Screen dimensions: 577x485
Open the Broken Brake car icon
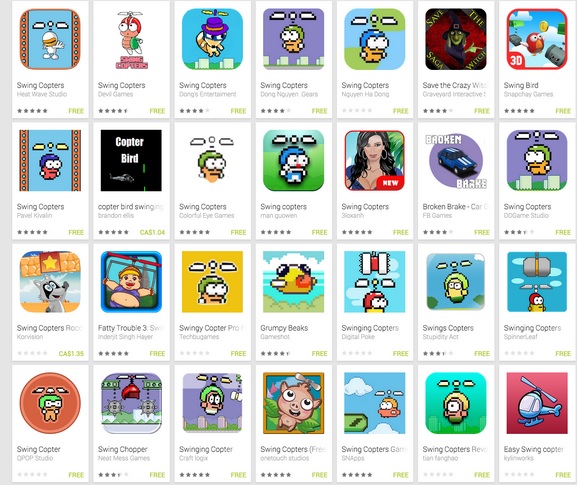456,160
